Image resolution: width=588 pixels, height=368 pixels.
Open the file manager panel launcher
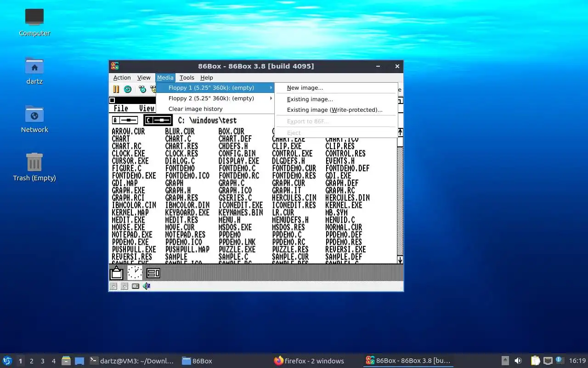pos(66,361)
